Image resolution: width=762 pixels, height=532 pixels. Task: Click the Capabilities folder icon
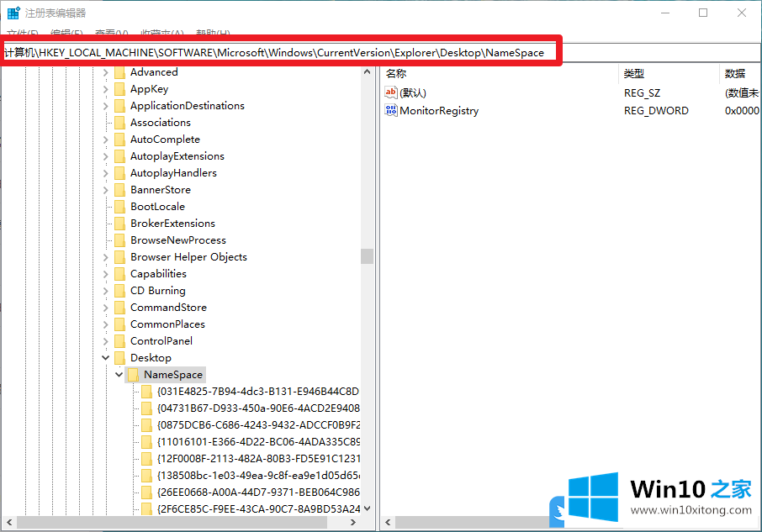point(119,274)
